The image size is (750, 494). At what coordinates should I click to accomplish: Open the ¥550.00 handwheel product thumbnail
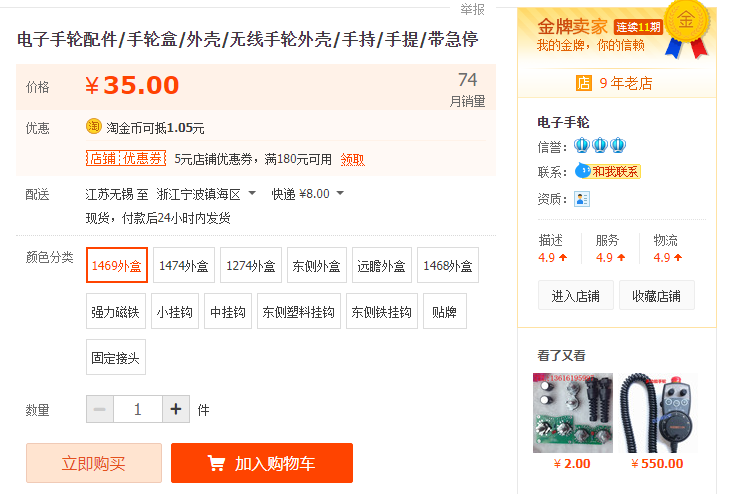657,413
